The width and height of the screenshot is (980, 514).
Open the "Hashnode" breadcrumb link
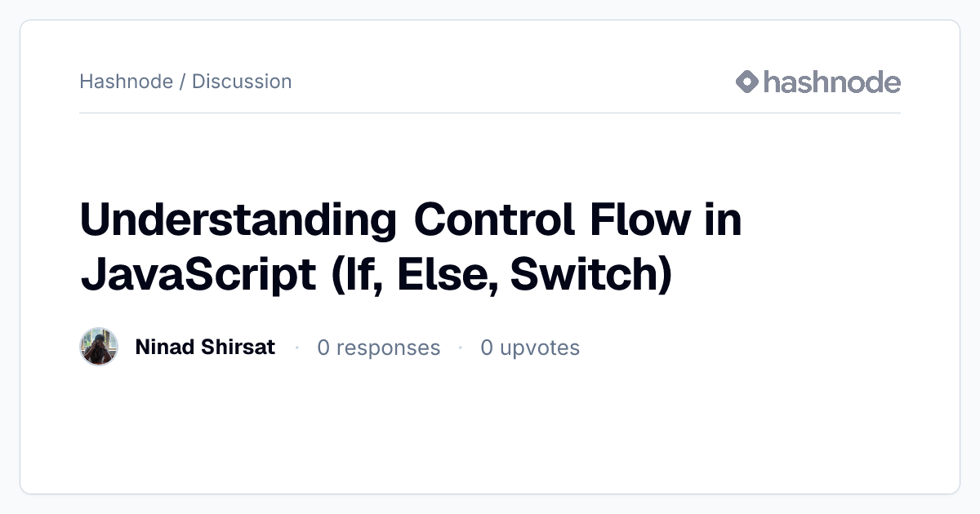click(126, 82)
